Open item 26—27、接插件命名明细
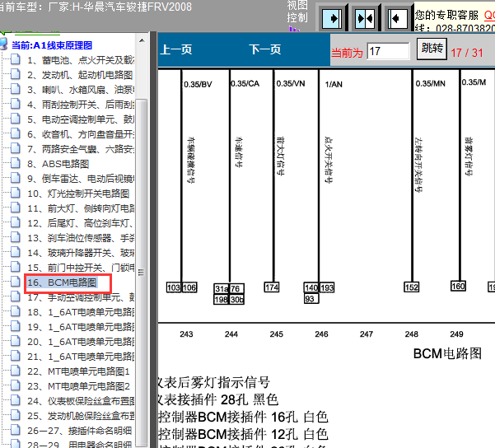The height and width of the screenshot is (448, 495). coord(80,431)
